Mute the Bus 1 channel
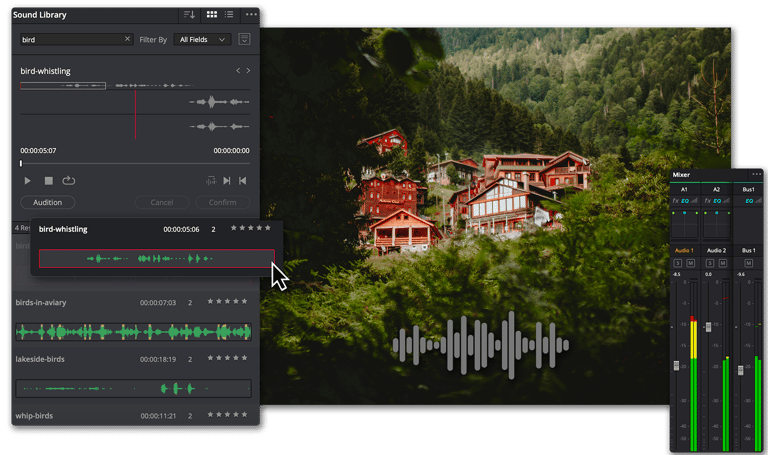The width and height of the screenshot is (768, 455). pyautogui.click(x=748, y=263)
